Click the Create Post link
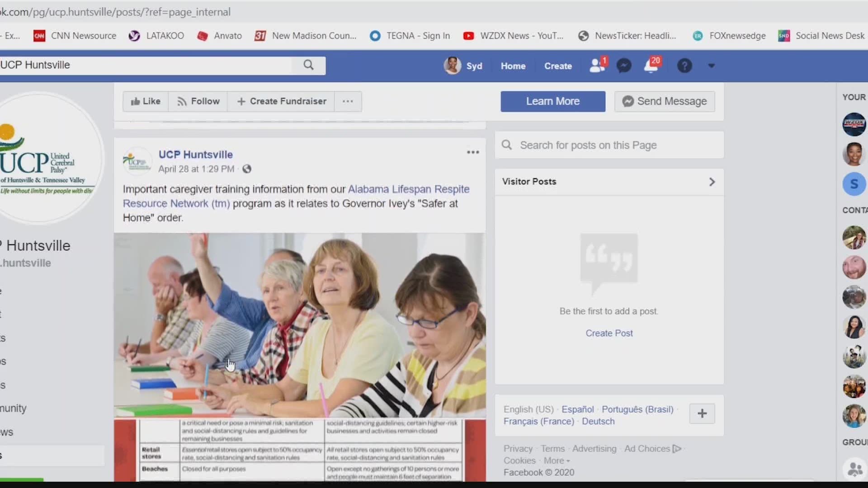This screenshot has width=868, height=488. click(x=609, y=333)
